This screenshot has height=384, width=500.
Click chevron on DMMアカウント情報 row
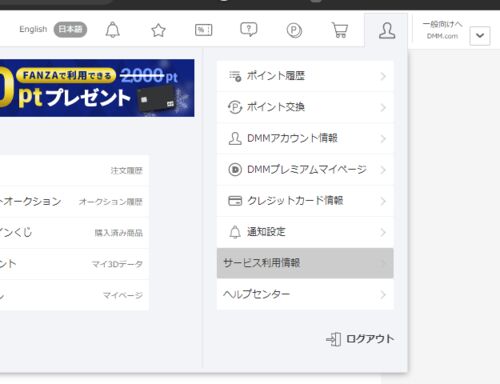point(383,139)
